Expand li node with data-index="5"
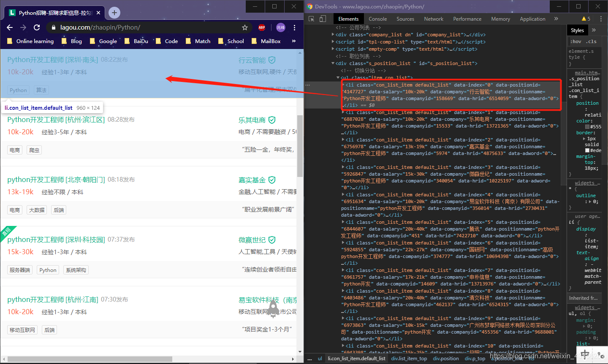 (x=343, y=222)
